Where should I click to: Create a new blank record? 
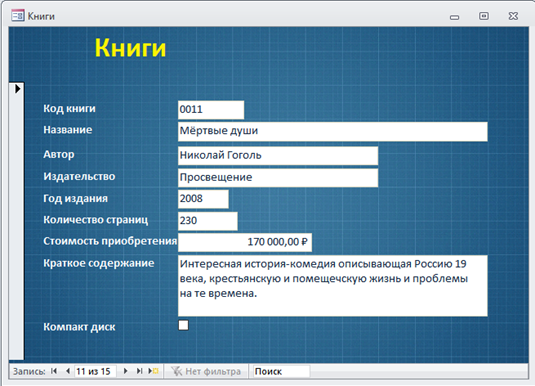(153, 371)
